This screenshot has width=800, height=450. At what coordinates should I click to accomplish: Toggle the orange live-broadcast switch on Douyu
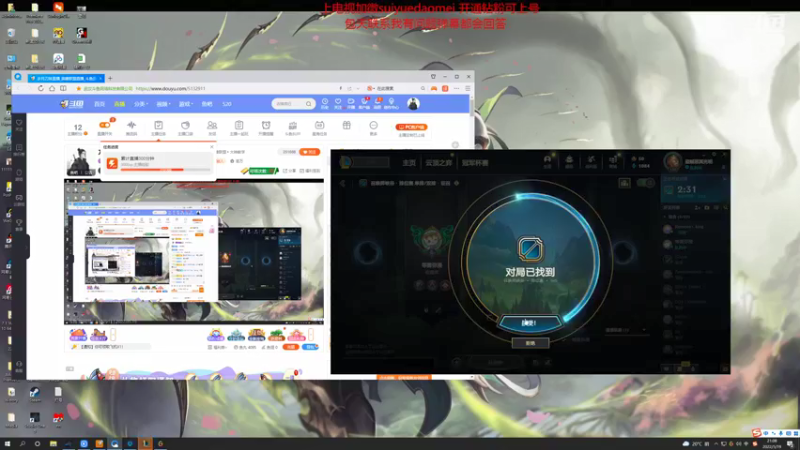click(105, 125)
